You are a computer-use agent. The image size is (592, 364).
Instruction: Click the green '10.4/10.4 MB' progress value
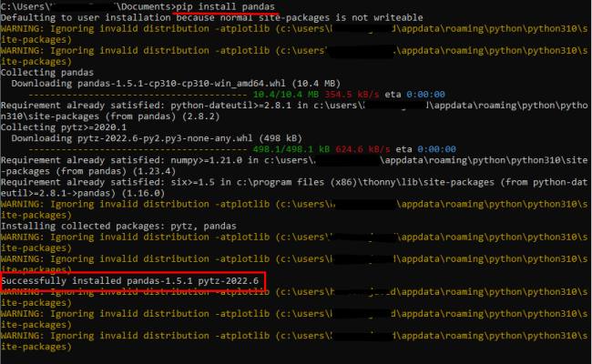point(286,95)
